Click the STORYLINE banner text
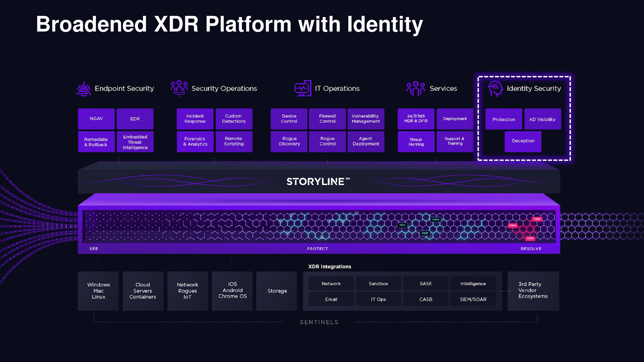This screenshot has height=362, width=644. 318,182
